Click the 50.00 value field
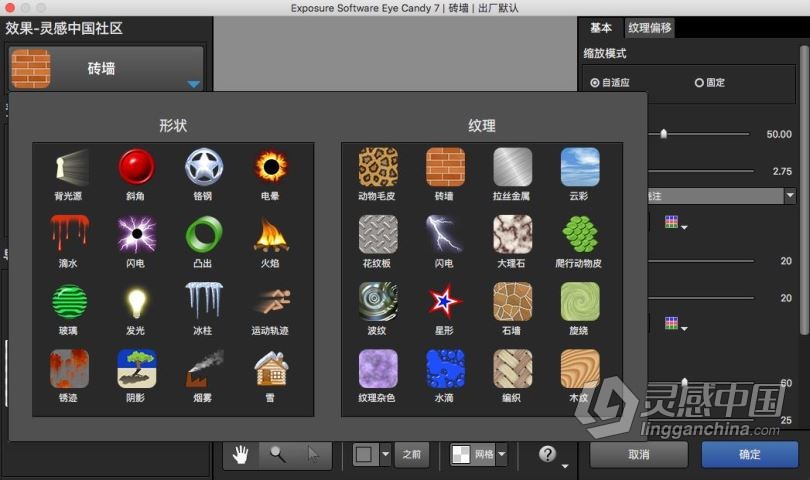 click(778, 134)
